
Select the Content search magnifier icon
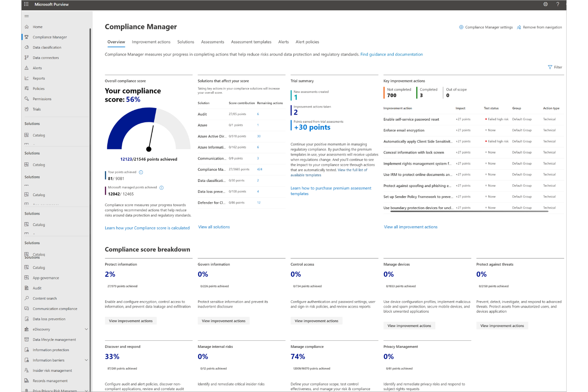(26, 298)
